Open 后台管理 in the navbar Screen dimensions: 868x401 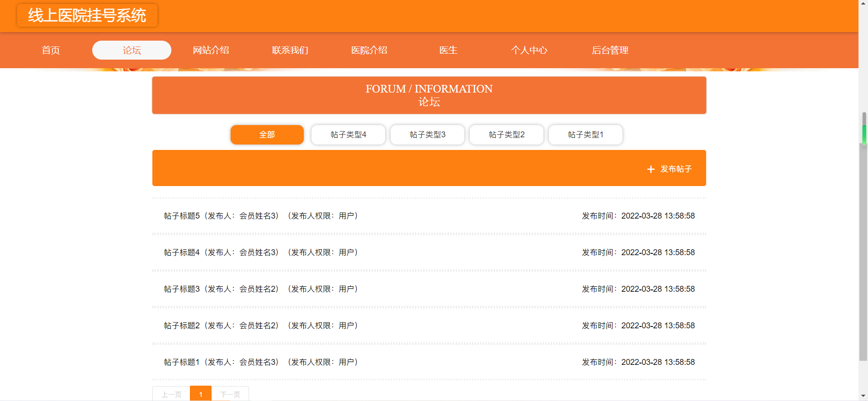[610, 50]
